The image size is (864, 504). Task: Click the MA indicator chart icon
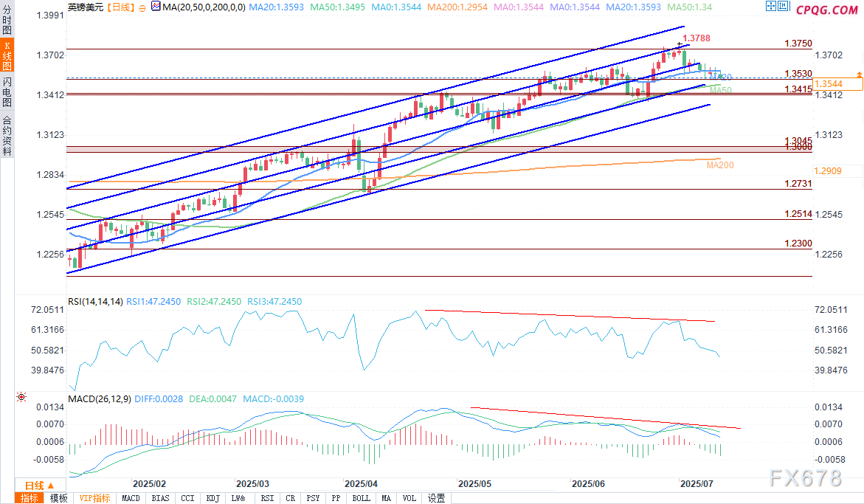tap(154, 7)
